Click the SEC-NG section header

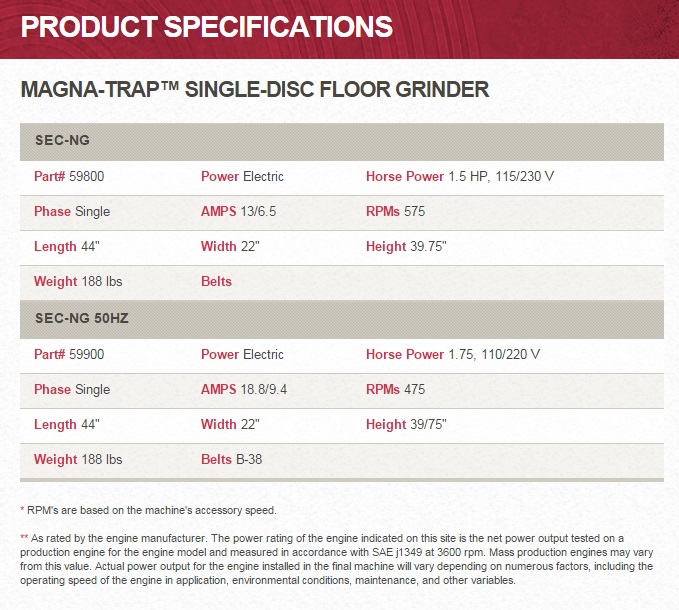click(x=342, y=141)
